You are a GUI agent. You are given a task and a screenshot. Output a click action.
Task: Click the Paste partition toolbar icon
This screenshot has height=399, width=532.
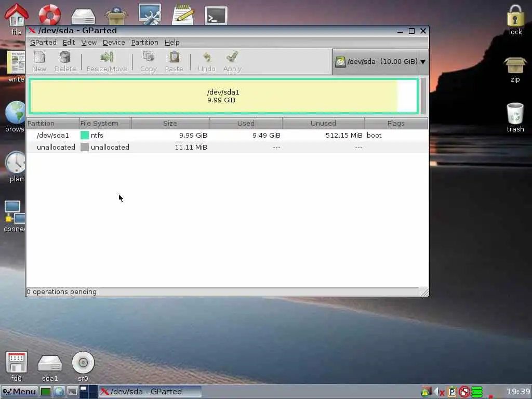(174, 61)
